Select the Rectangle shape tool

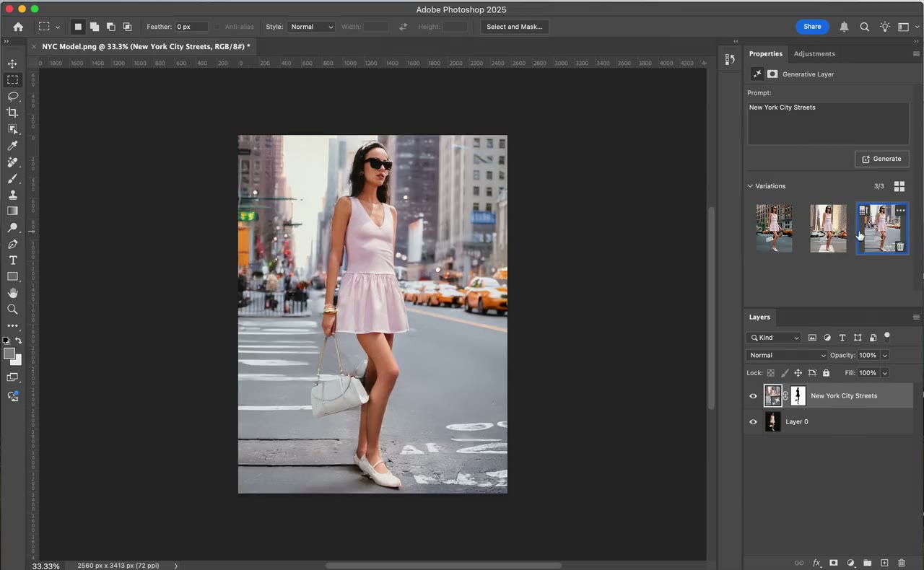(12, 277)
